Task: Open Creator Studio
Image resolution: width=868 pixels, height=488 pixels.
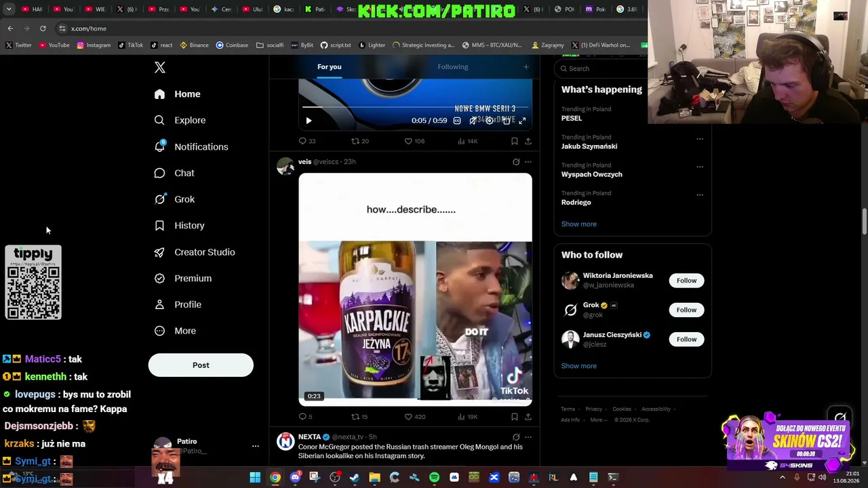Action: point(194,252)
